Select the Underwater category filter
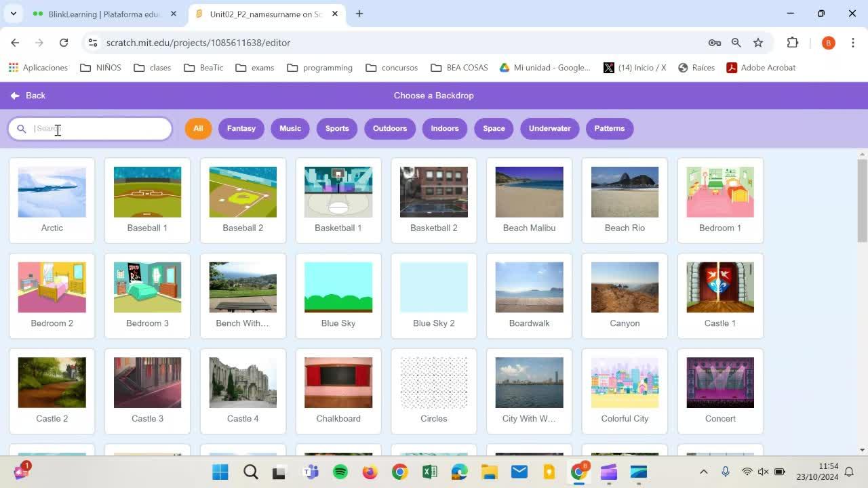Viewport: 868px width, 488px height. click(549, 128)
